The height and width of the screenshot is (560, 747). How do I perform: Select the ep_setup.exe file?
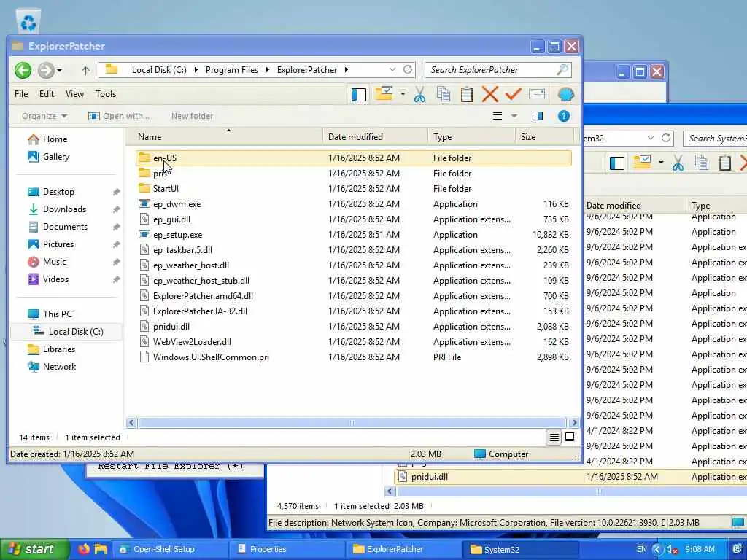(x=354, y=235)
